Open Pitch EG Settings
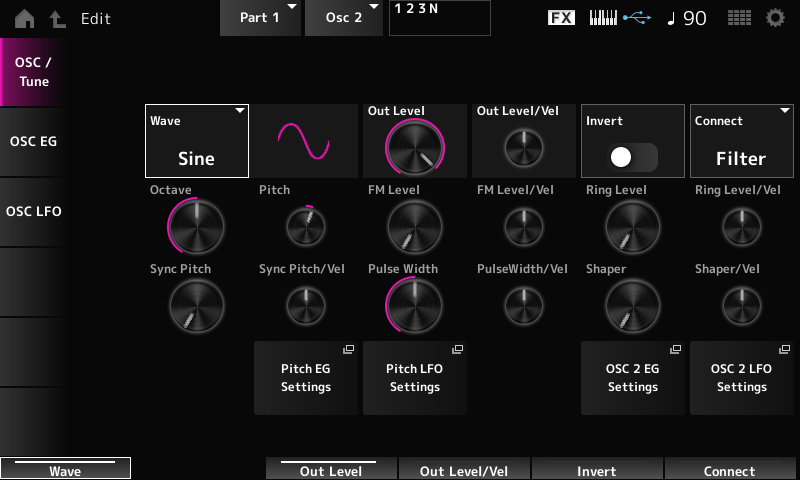The image size is (800, 480). (305, 377)
